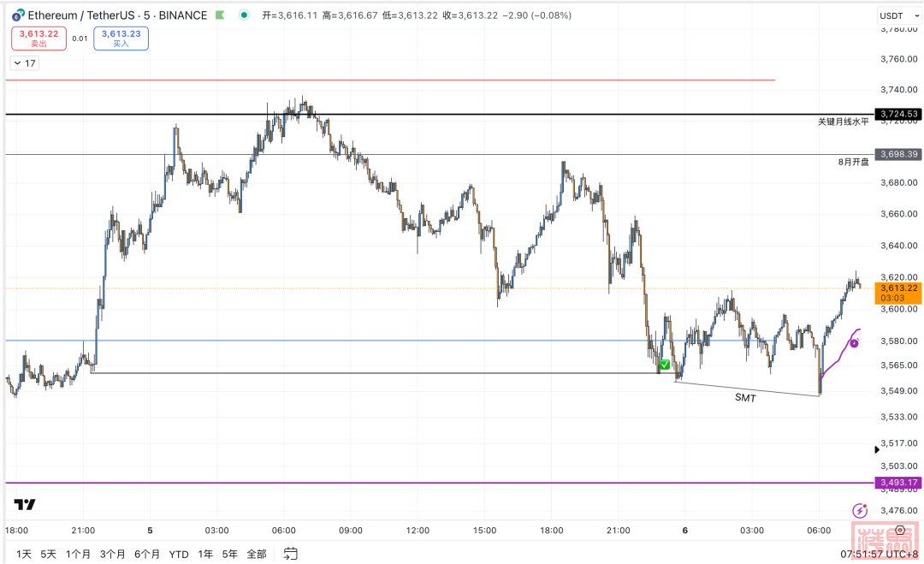Click the purple 3,493.17 price label
Screen dimensions: 924x564
tap(897, 483)
